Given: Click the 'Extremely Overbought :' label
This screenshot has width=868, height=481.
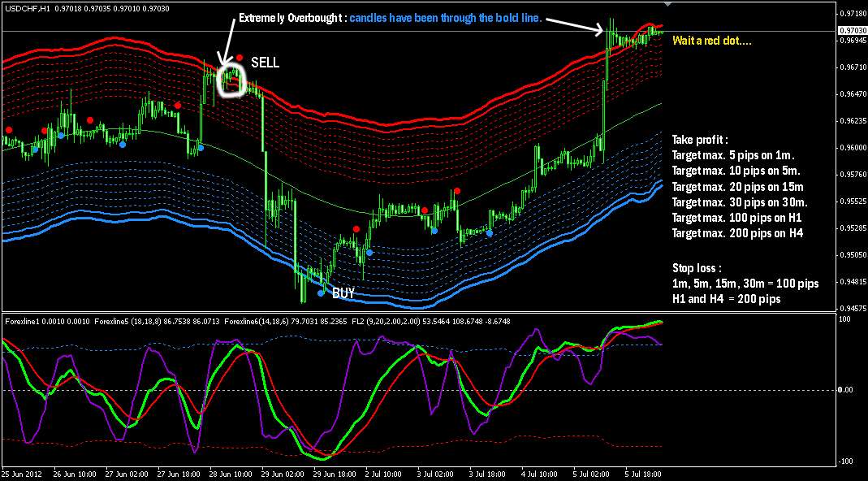Looking at the screenshot, I should coord(291,19).
